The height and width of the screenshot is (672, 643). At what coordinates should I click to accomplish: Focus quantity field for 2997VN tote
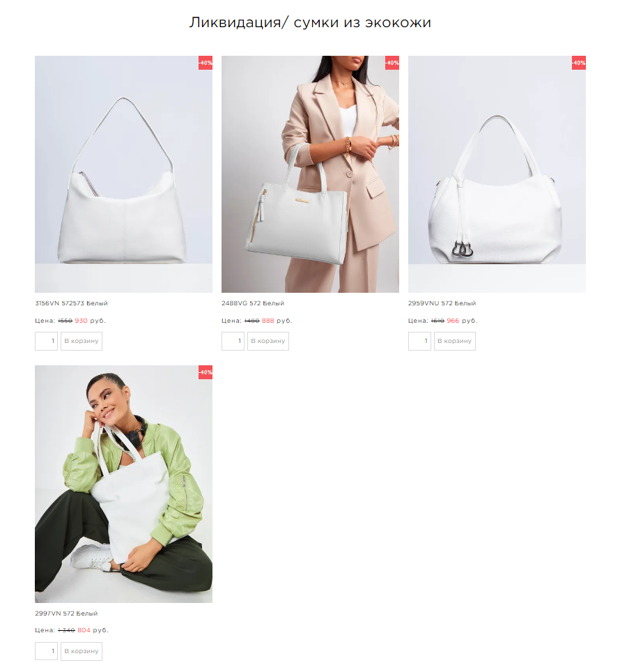(46, 651)
